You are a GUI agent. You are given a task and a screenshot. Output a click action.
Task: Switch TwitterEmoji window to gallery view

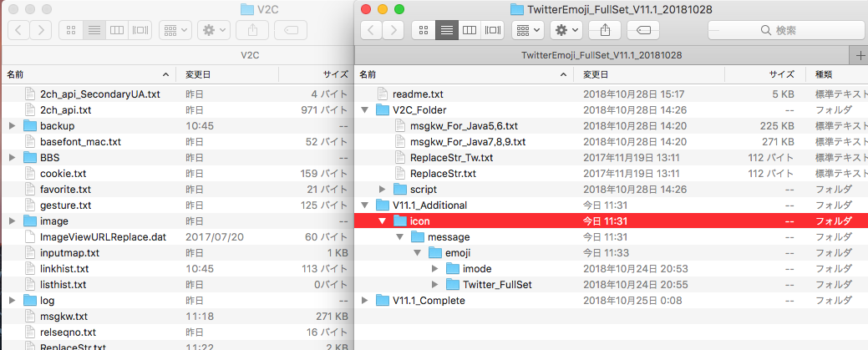pyautogui.click(x=492, y=30)
